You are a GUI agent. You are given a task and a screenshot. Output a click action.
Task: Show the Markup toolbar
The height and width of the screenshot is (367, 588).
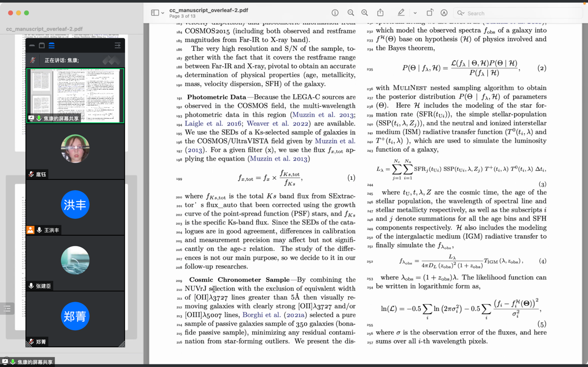(x=444, y=13)
